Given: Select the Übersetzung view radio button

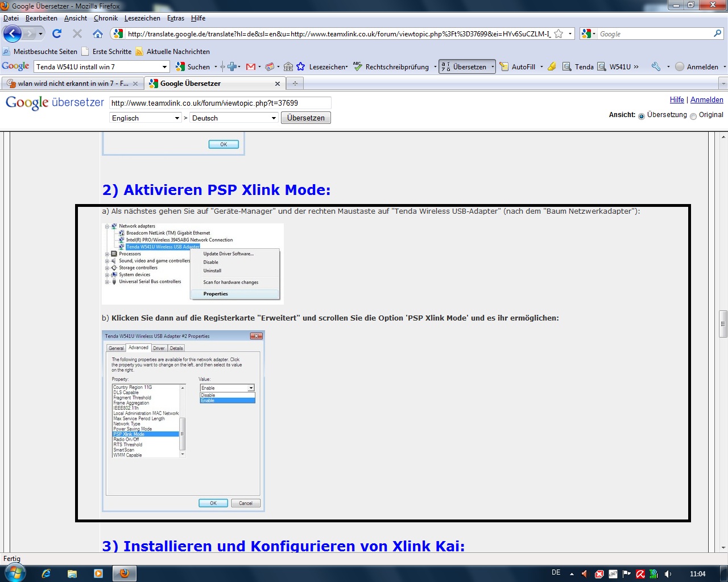Looking at the screenshot, I should (x=642, y=116).
